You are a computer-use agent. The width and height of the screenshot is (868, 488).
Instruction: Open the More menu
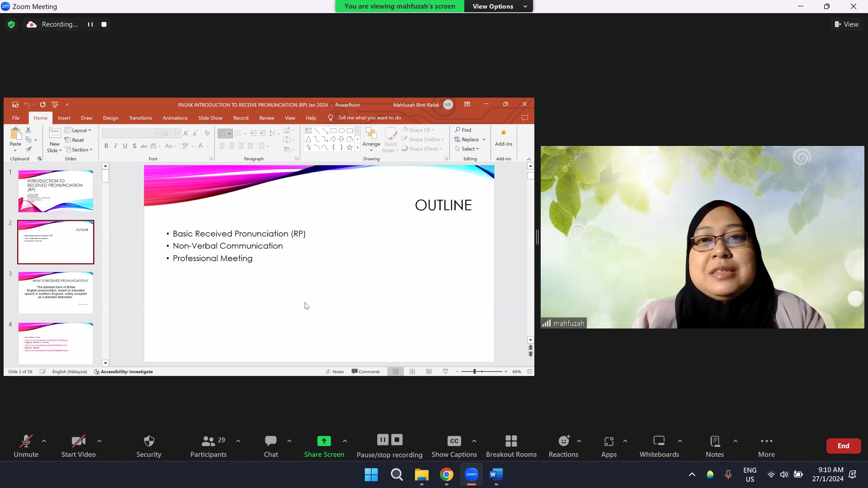(x=766, y=446)
